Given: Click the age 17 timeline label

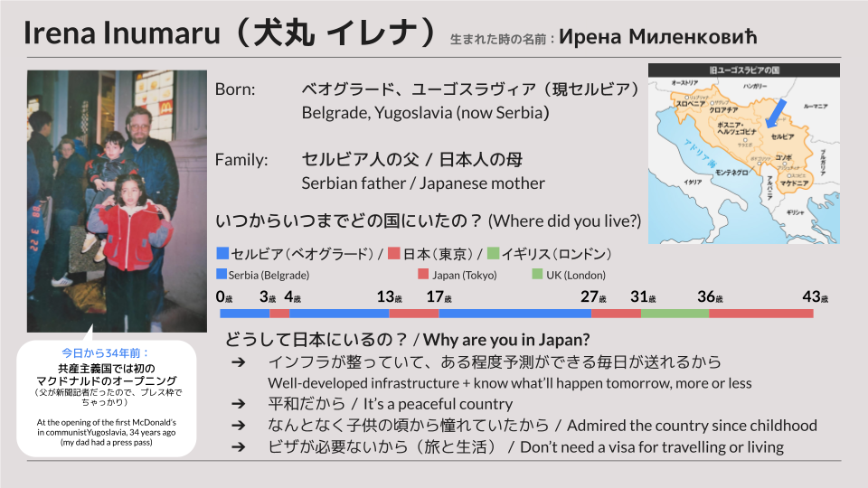Looking at the screenshot, I should click(439, 297).
